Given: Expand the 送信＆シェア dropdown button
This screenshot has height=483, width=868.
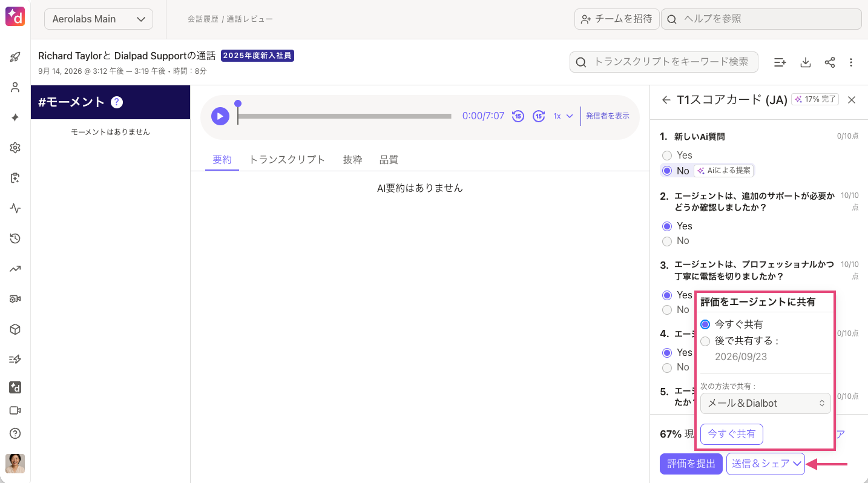Looking at the screenshot, I should 766,464.
